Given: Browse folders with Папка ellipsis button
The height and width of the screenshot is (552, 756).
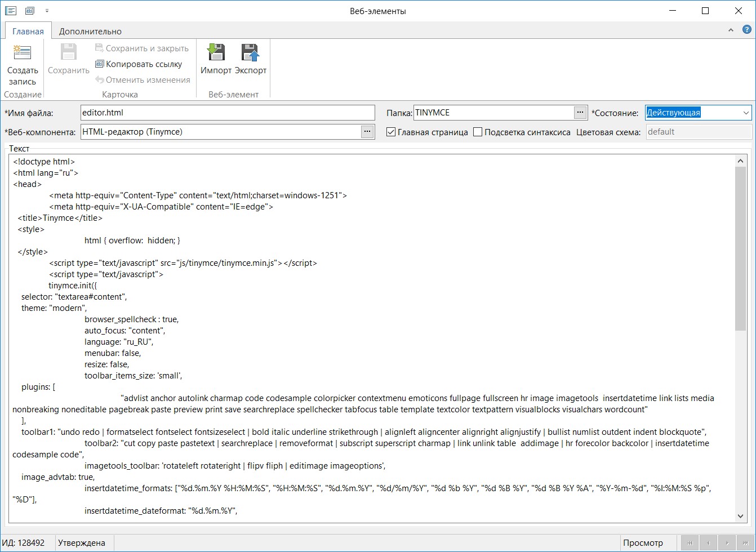Looking at the screenshot, I should [x=580, y=113].
